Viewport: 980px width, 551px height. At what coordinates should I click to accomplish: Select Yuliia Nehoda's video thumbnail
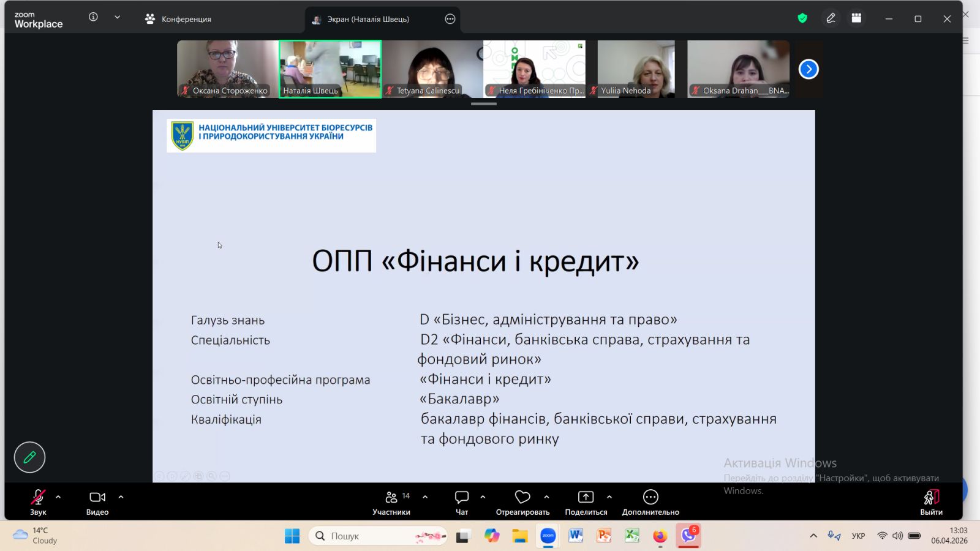click(636, 69)
